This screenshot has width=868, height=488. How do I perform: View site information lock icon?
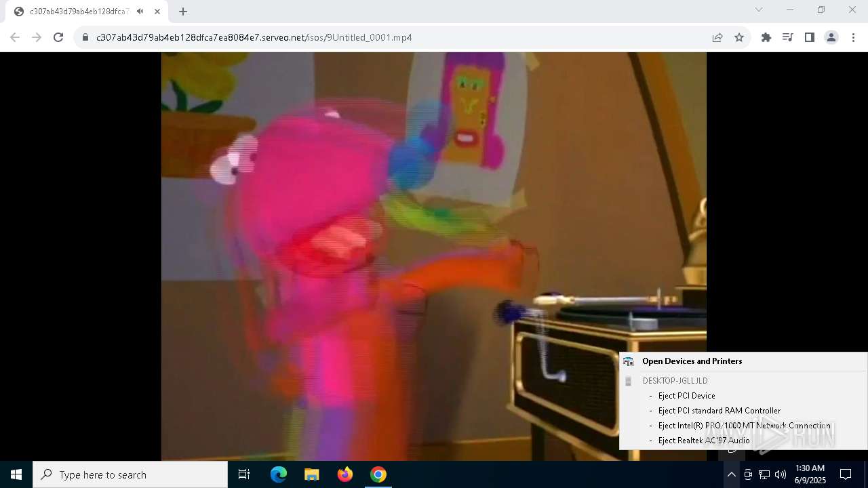pos(85,37)
